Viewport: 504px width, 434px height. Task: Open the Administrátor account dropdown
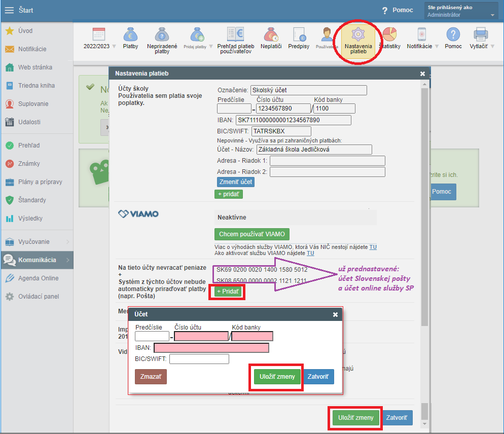pos(461,11)
